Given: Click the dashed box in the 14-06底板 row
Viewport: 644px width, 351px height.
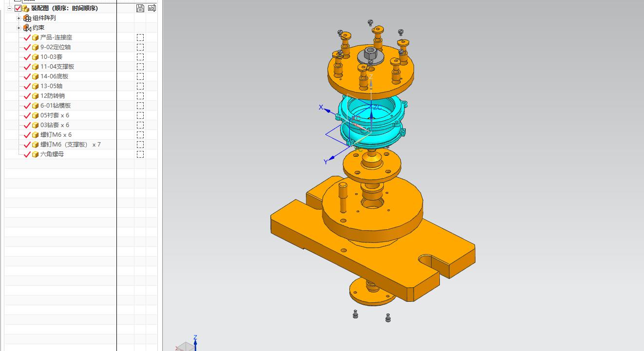Looking at the screenshot, I should (140, 76).
